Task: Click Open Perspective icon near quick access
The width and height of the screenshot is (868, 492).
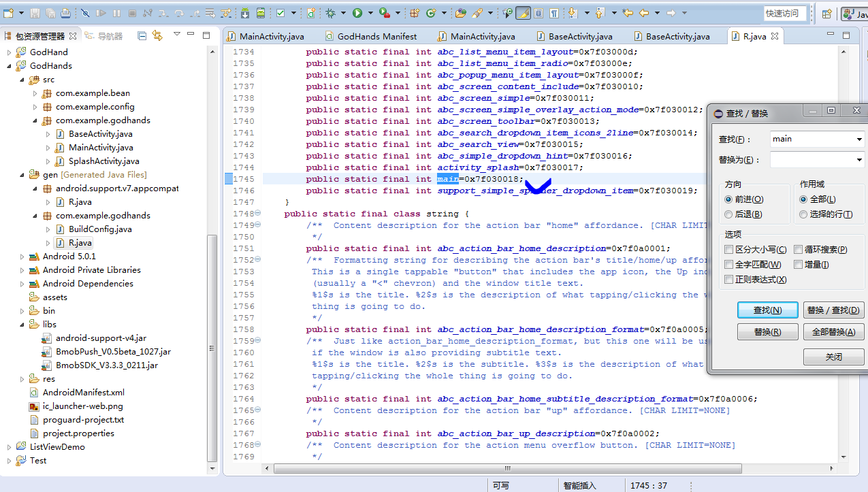Action: tap(826, 14)
